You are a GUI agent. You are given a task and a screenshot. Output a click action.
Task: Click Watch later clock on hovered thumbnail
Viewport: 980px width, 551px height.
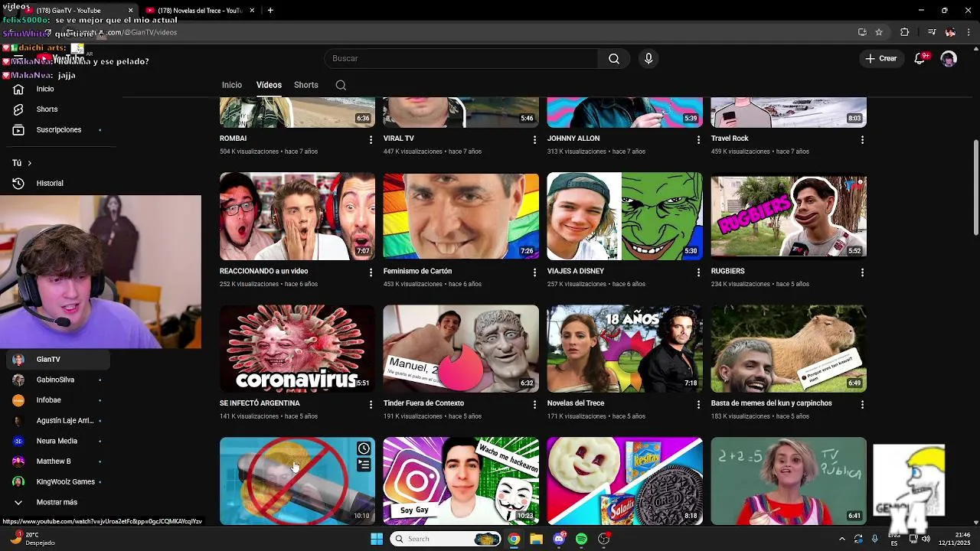click(364, 449)
